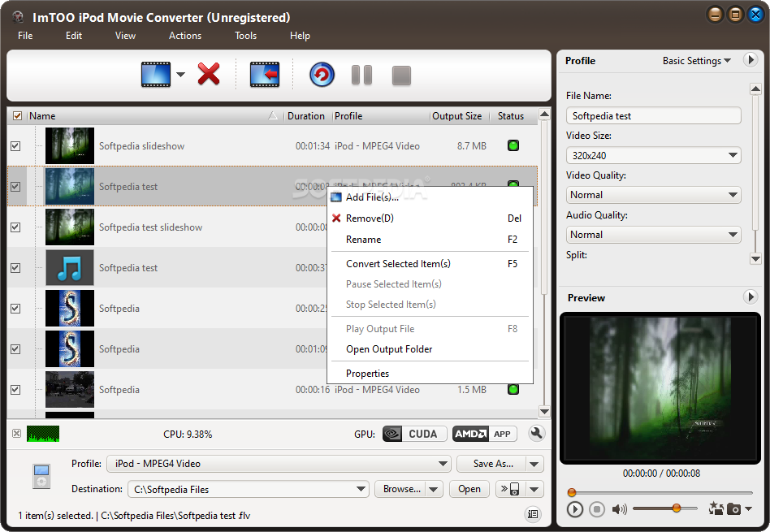
Task: Click the music note thumbnail of Softpedia test
Action: click(70, 268)
